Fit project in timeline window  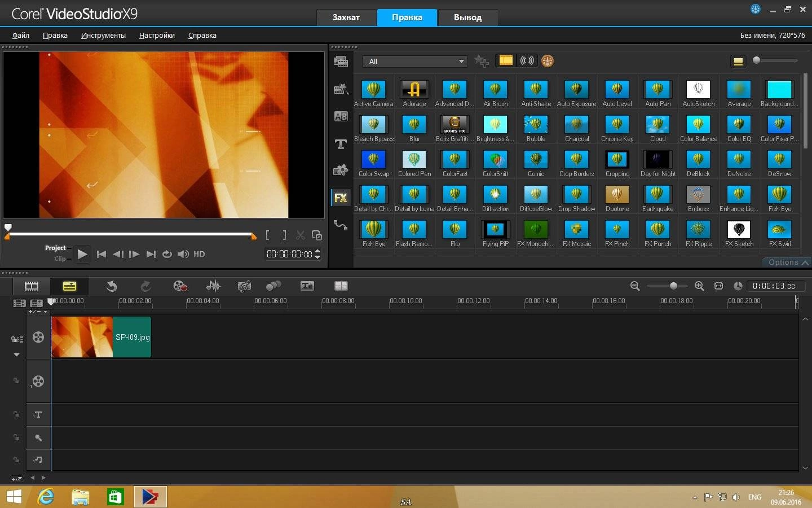pyautogui.click(x=718, y=286)
